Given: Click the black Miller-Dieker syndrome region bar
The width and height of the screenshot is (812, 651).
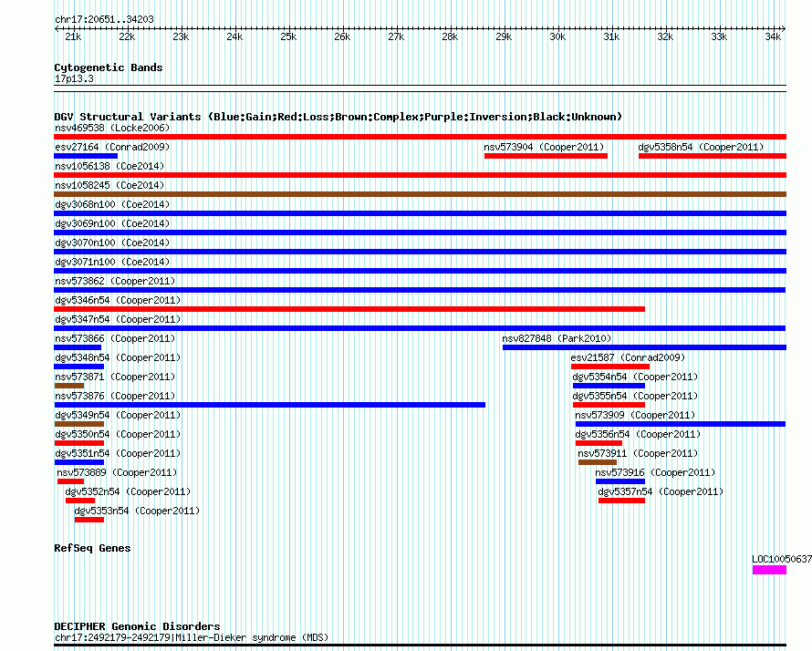Looking at the screenshot, I should click(420, 646).
